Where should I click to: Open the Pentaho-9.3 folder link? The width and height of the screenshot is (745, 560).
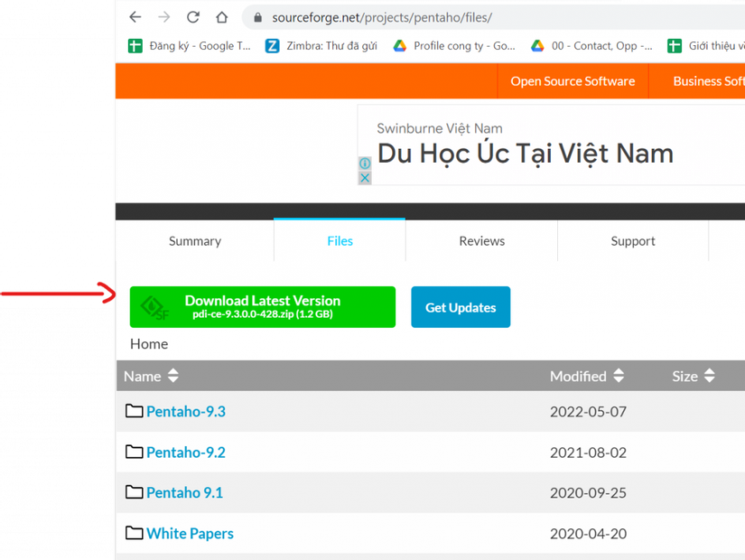click(x=186, y=412)
